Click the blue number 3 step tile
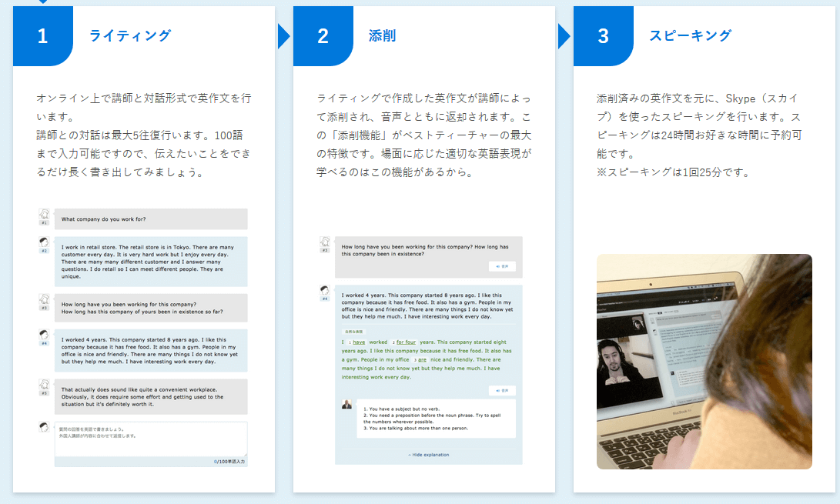Viewport: 840px width, 504px height. tap(603, 36)
